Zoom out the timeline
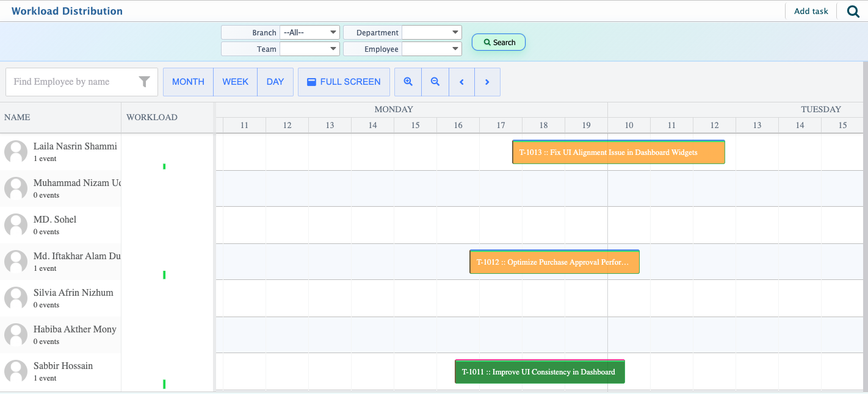The height and width of the screenshot is (394, 868). (435, 82)
